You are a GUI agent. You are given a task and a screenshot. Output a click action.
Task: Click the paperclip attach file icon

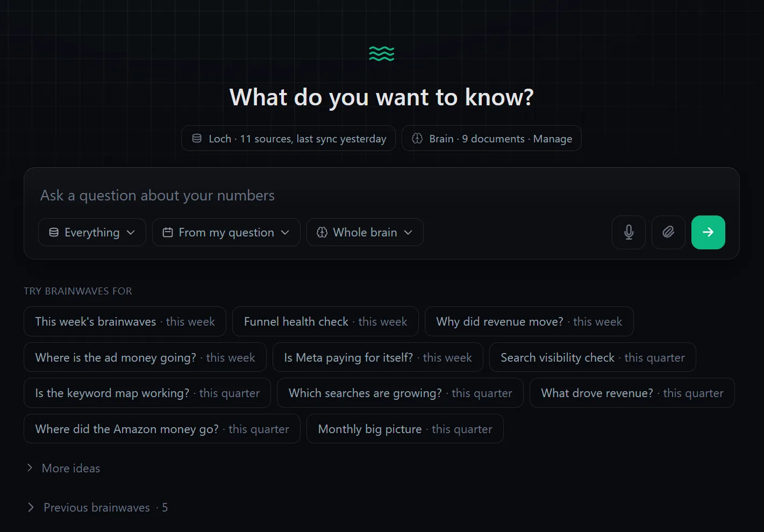coord(668,232)
